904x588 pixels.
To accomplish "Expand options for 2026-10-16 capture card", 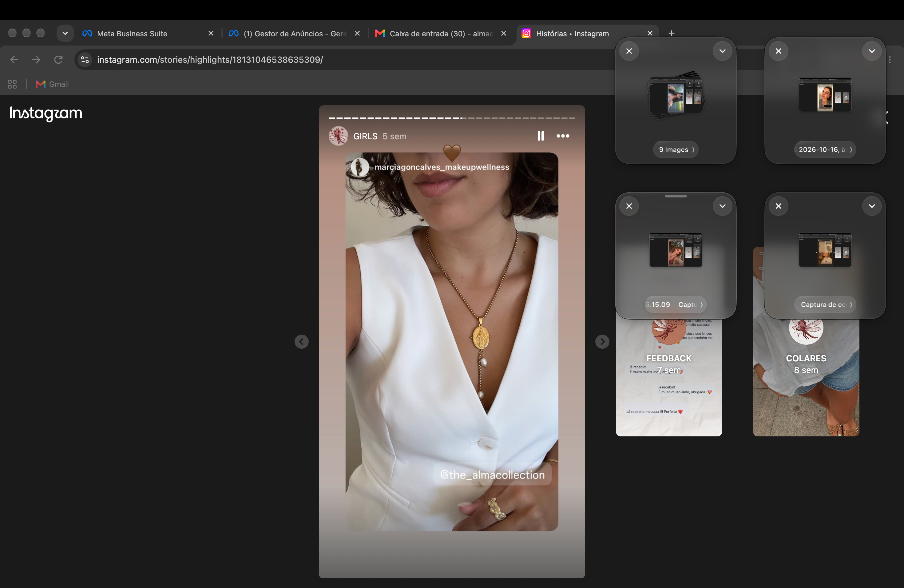I will point(872,51).
